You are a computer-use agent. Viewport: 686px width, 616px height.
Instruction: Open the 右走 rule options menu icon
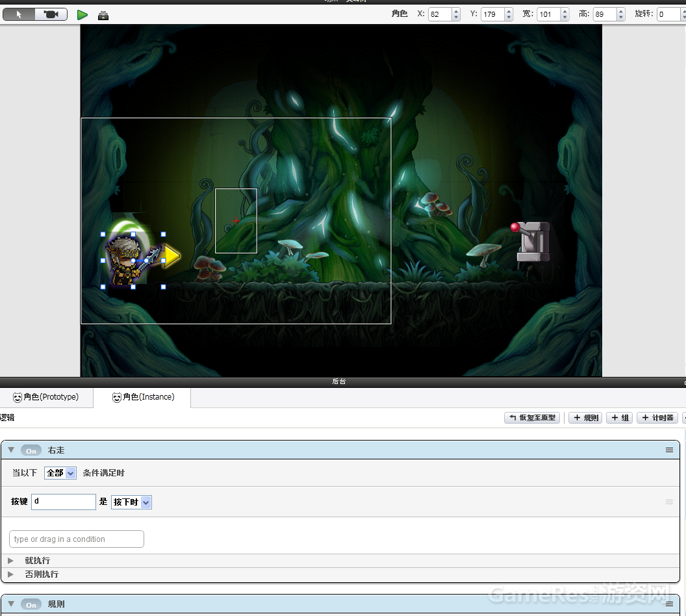click(x=669, y=450)
